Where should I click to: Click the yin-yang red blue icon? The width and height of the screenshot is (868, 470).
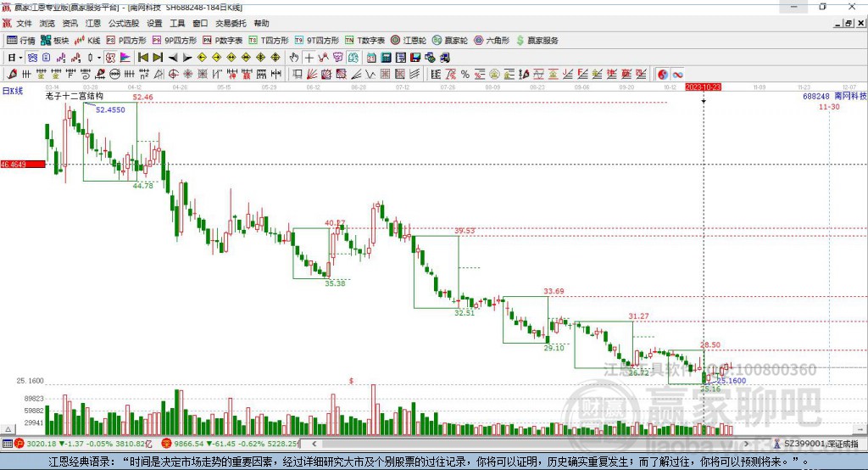[x=663, y=75]
